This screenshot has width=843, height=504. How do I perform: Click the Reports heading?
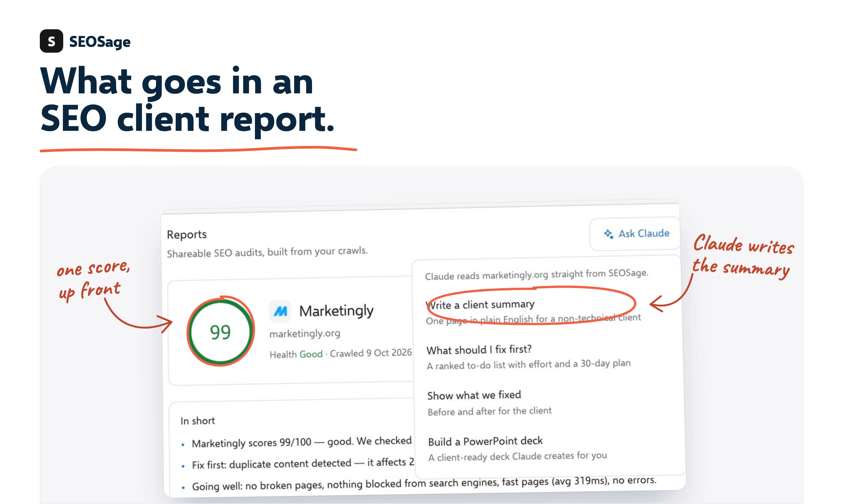coord(186,235)
